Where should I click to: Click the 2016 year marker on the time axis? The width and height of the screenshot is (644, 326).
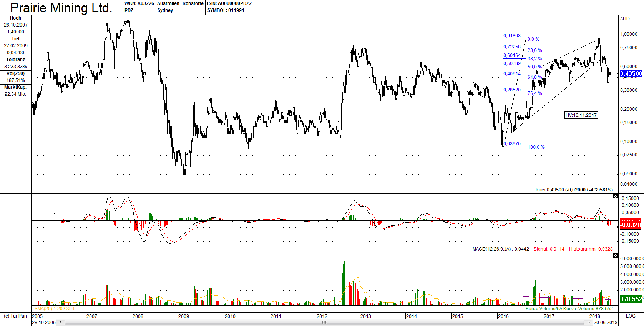(x=503, y=316)
